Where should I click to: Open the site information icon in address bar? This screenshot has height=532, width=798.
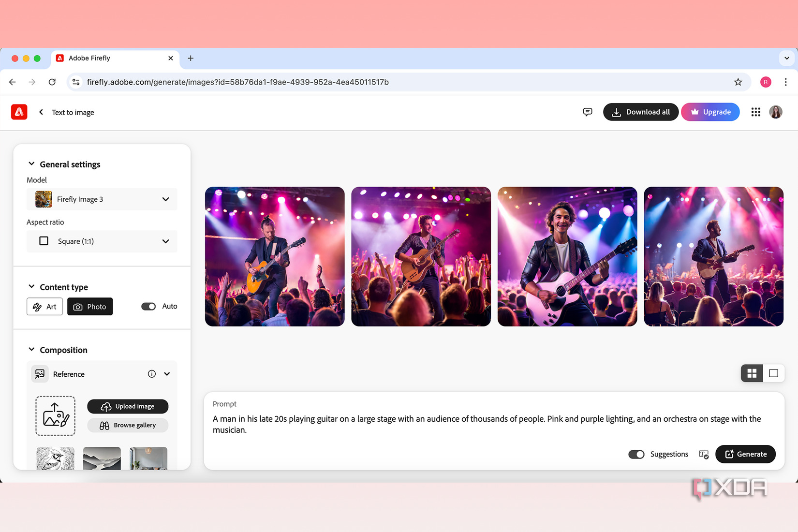point(76,82)
